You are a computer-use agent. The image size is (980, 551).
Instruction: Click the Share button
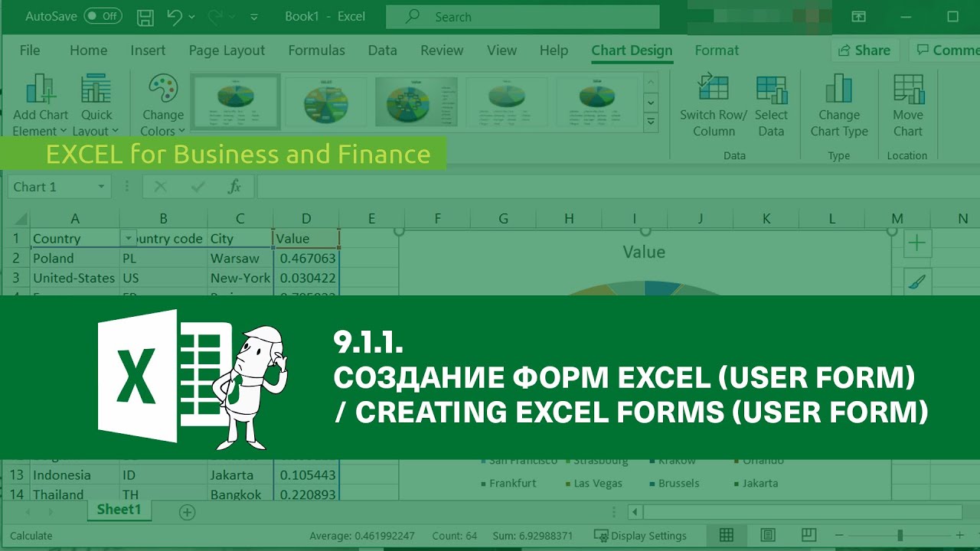coord(865,51)
